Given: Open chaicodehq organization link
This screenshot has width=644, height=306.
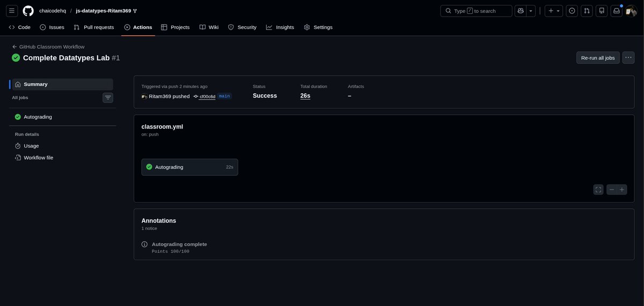Looking at the screenshot, I should coord(53,11).
